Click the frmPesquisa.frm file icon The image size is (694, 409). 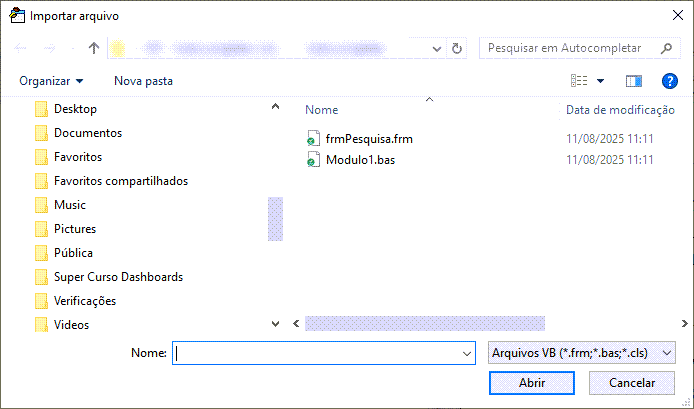pos(313,139)
